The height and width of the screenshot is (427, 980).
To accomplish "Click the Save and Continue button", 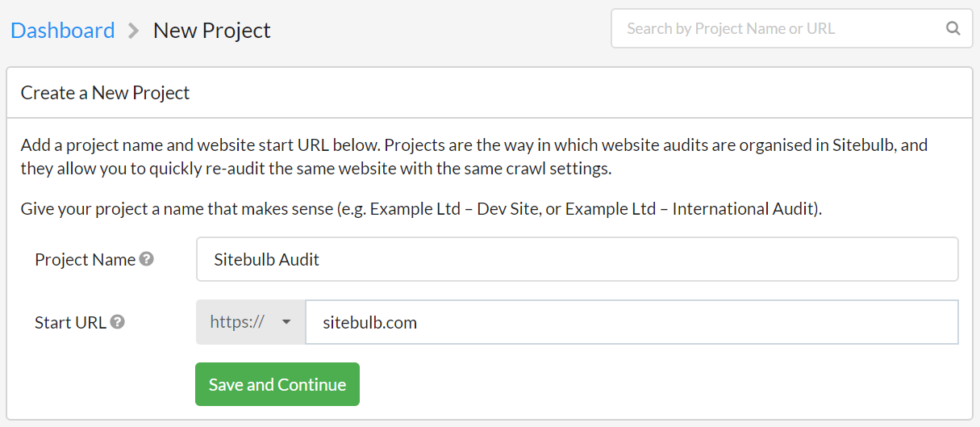I will click(x=277, y=384).
